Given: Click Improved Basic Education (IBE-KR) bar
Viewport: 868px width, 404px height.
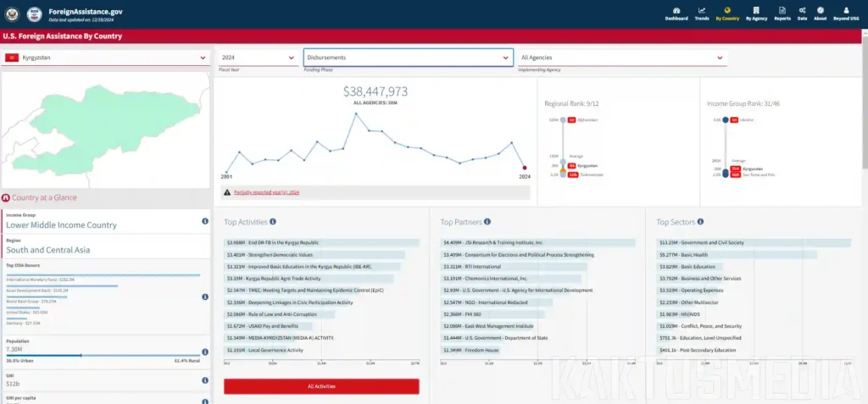Looking at the screenshot, I should [312, 267].
